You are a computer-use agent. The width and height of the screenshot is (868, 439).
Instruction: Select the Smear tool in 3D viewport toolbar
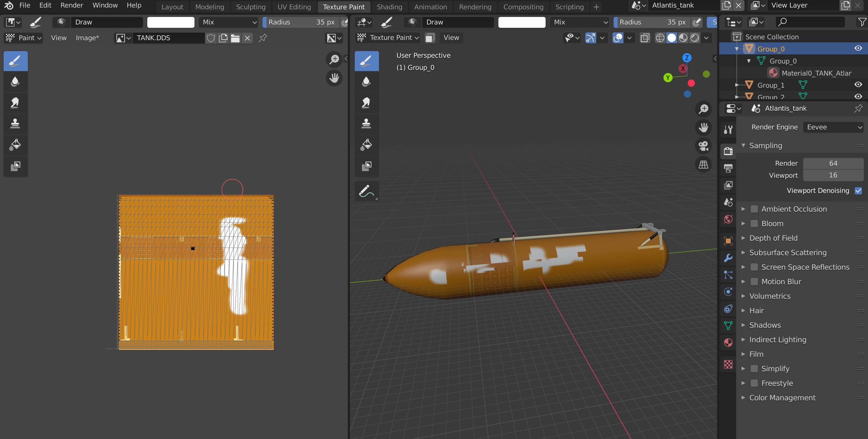(367, 103)
